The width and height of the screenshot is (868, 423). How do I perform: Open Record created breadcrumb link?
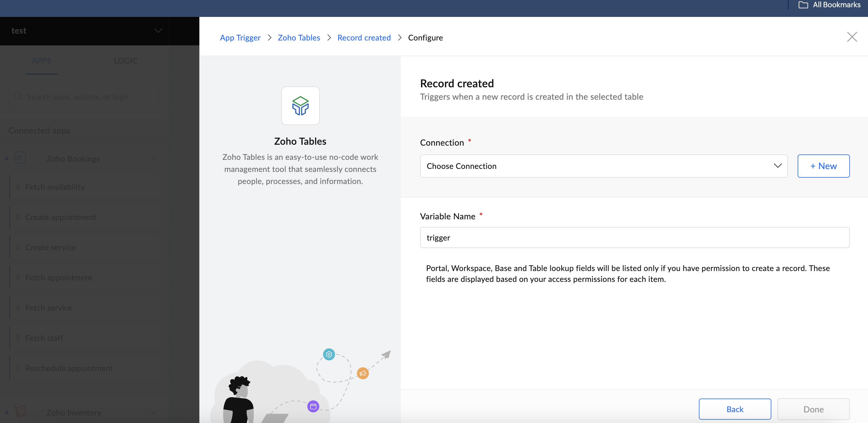364,38
